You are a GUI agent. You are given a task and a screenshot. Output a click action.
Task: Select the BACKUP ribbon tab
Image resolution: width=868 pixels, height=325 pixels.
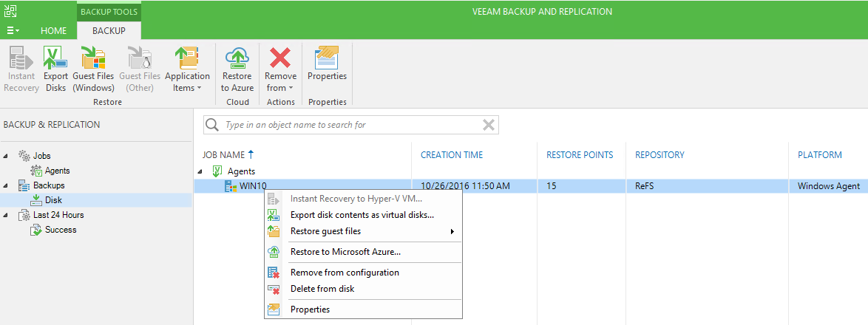click(x=109, y=31)
